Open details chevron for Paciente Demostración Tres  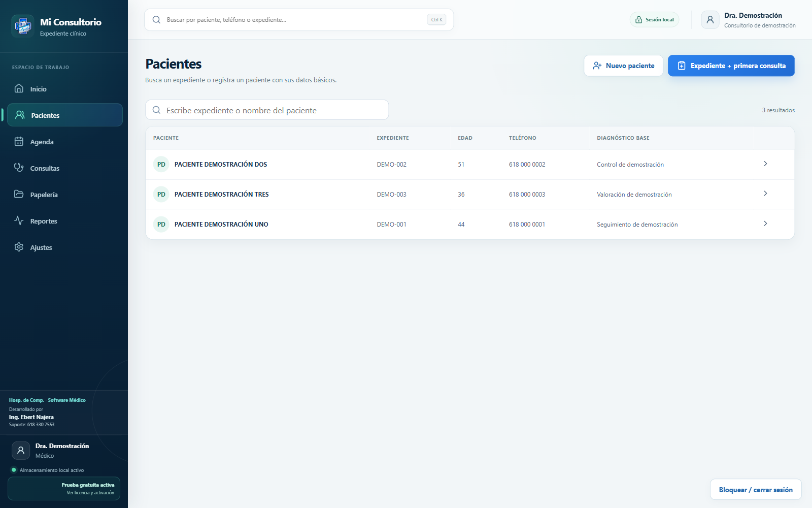(x=765, y=194)
